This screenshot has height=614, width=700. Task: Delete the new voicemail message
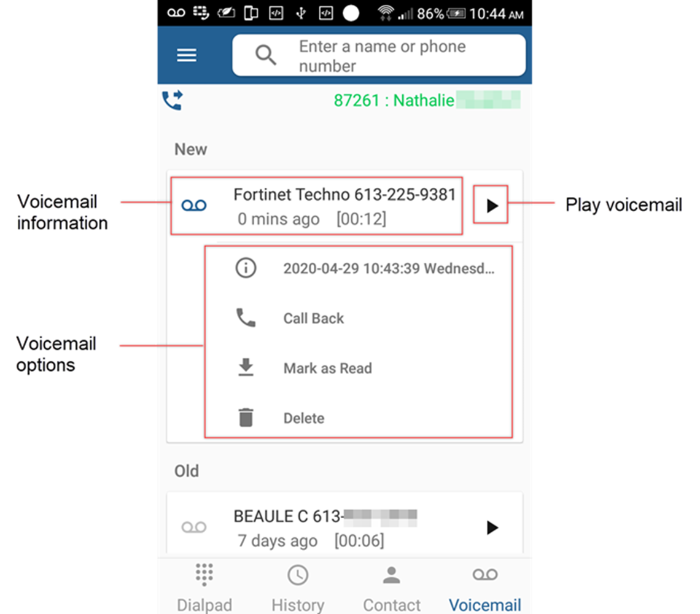(x=303, y=417)
